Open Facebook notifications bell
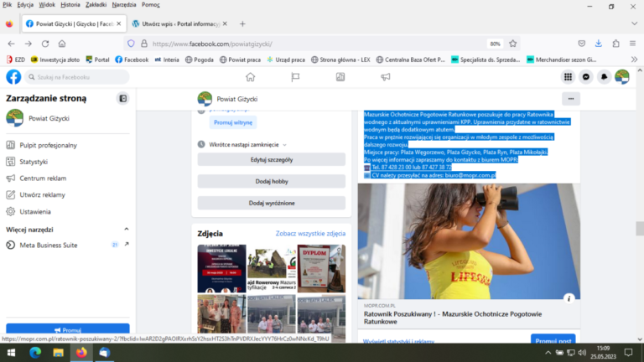 pos(604,77)
